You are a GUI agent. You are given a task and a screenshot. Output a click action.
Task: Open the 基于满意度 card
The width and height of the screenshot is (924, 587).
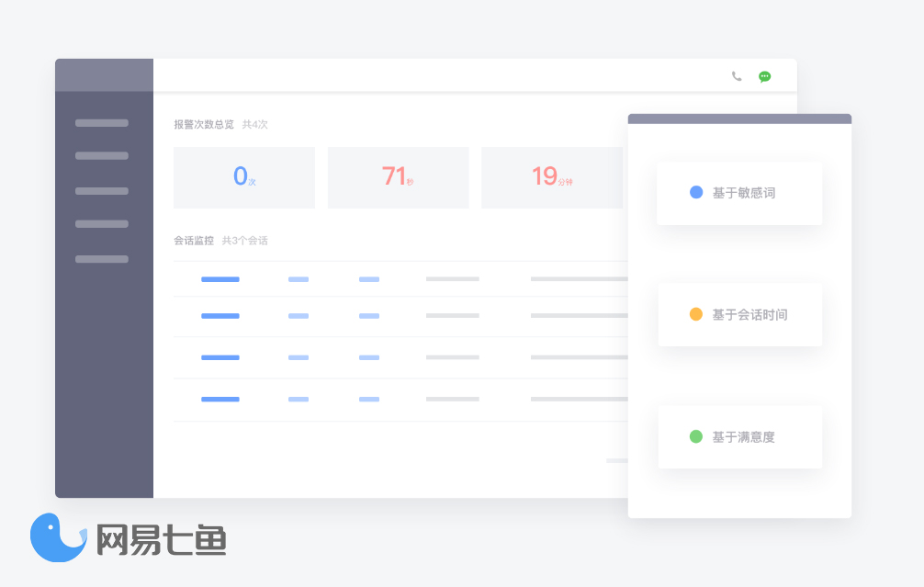739,437
